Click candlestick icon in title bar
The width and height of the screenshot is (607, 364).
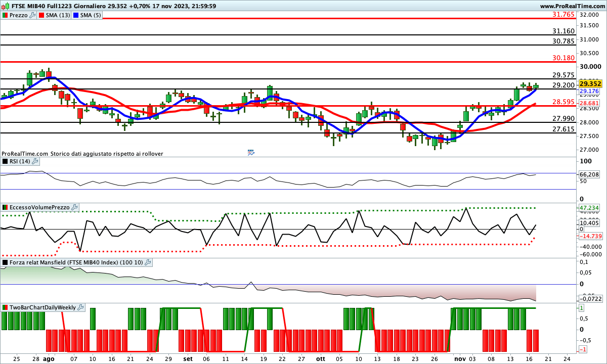coord(5,6)
